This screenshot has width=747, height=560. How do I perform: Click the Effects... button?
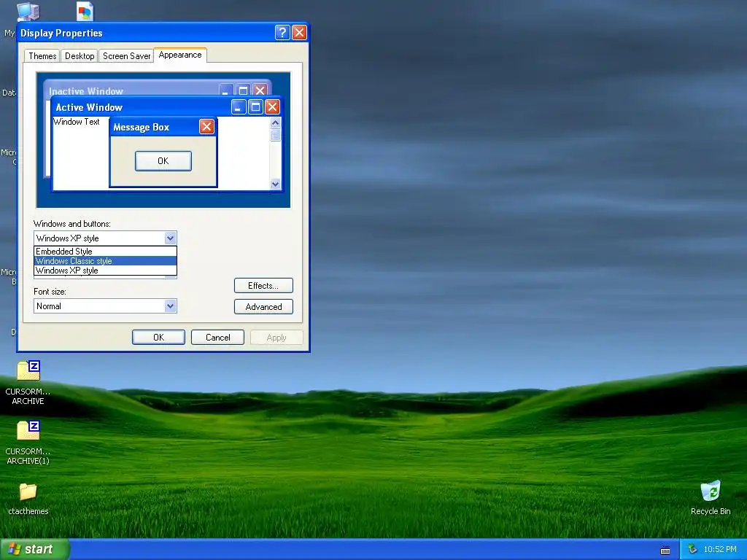(x=263, y=286)
